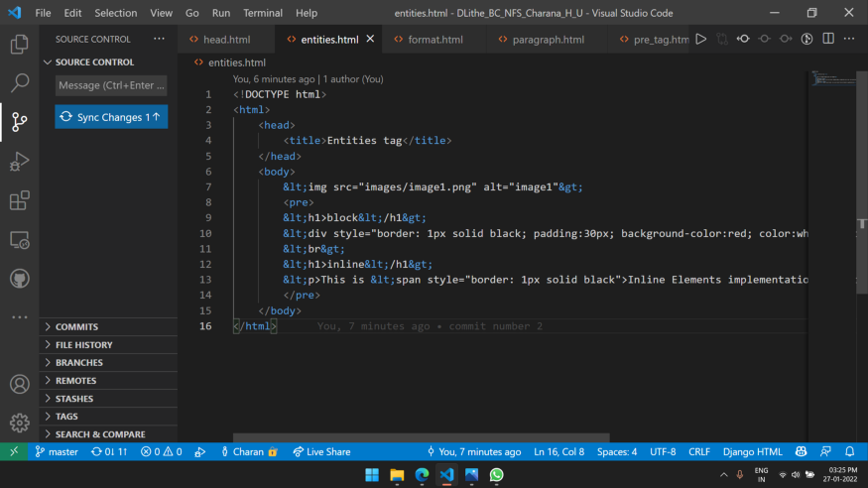The width and height of the screenshot is (868, 488).
Task: Open the Terminal menu
Action: coord(263,13)
